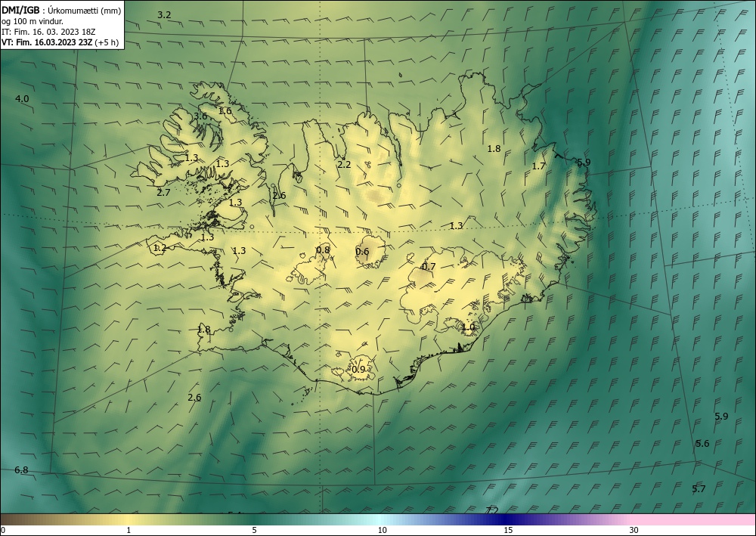
Task: Select the 5.6 value over the sea
Action: pos(702,444)
